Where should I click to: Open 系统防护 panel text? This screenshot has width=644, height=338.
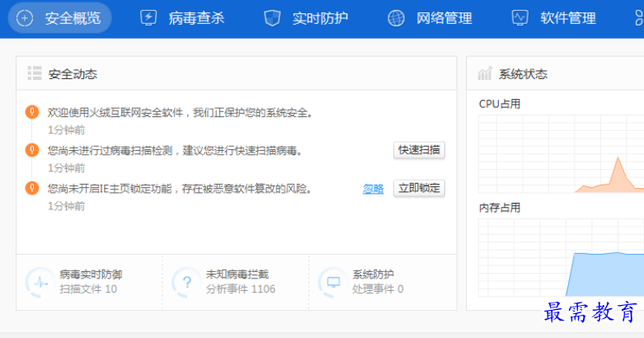coord(373,274)
